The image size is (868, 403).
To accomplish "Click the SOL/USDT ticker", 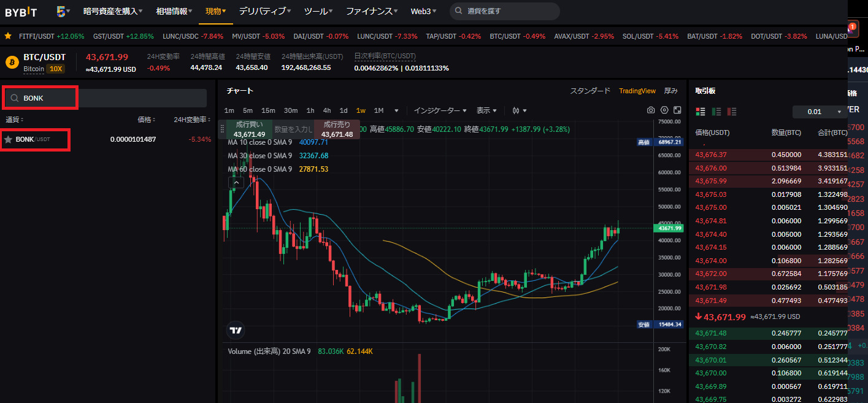I will tap(650, 36).
